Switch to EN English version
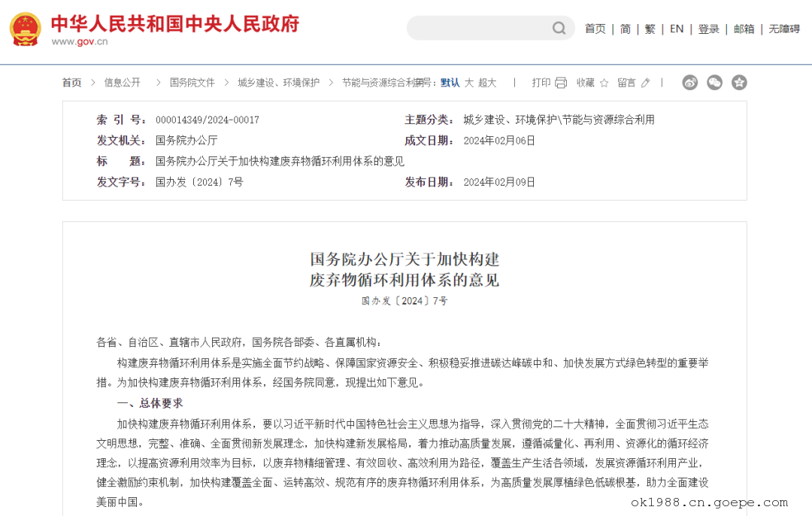812x516 pixels. click(677, 29)
